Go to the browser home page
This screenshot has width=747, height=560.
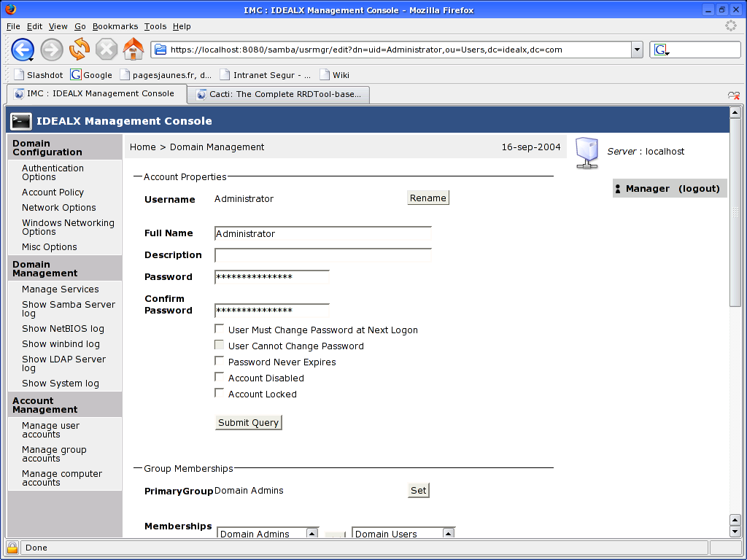coord(133,50)
